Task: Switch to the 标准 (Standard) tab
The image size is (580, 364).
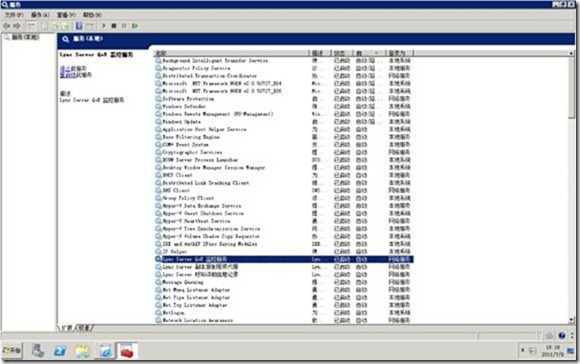Action: click(84, 328)
